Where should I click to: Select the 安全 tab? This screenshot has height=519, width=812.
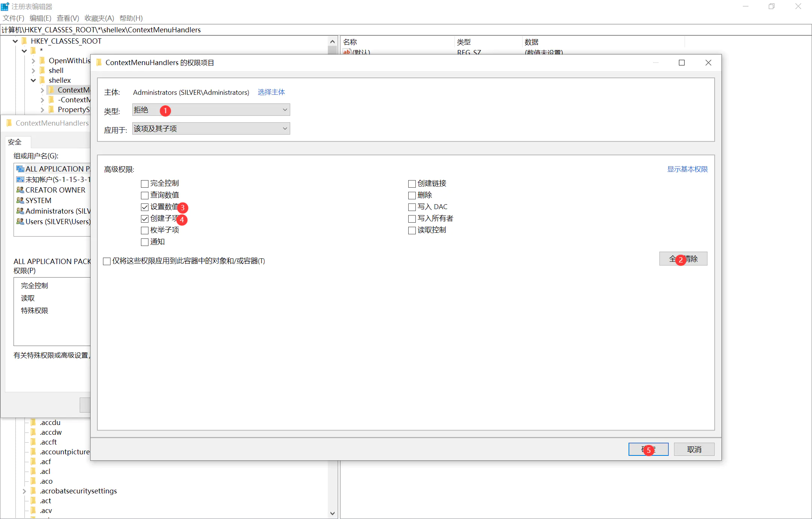[15, 142]
